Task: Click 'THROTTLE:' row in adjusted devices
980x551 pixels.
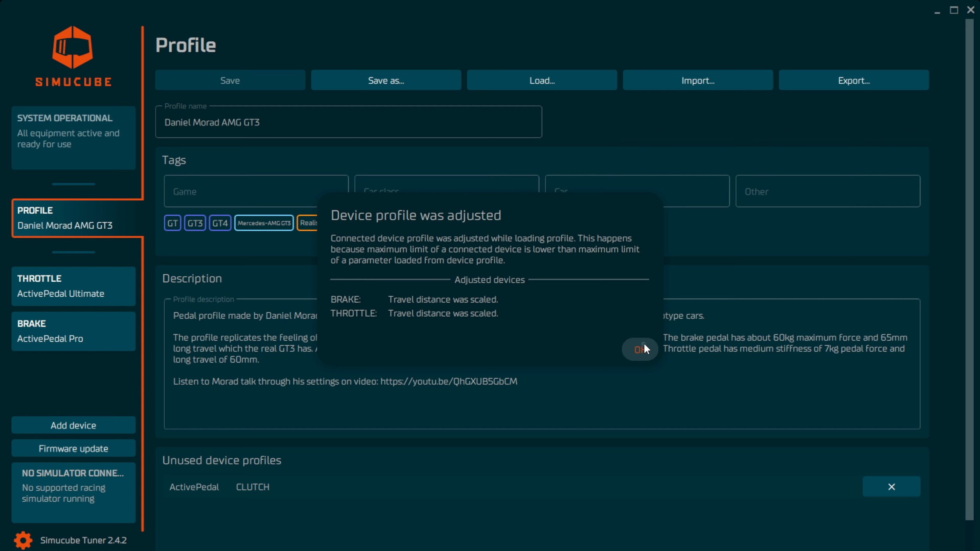Action: [x=414, y=314]
